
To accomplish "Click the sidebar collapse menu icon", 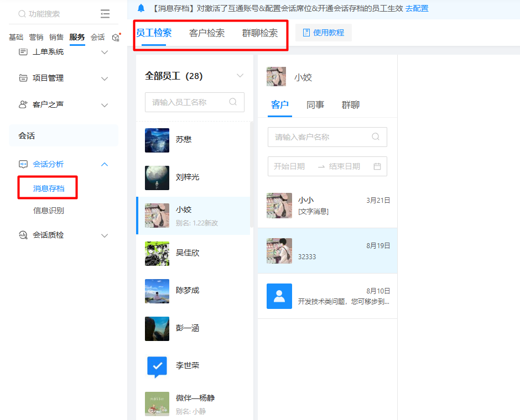I will 105,14.
